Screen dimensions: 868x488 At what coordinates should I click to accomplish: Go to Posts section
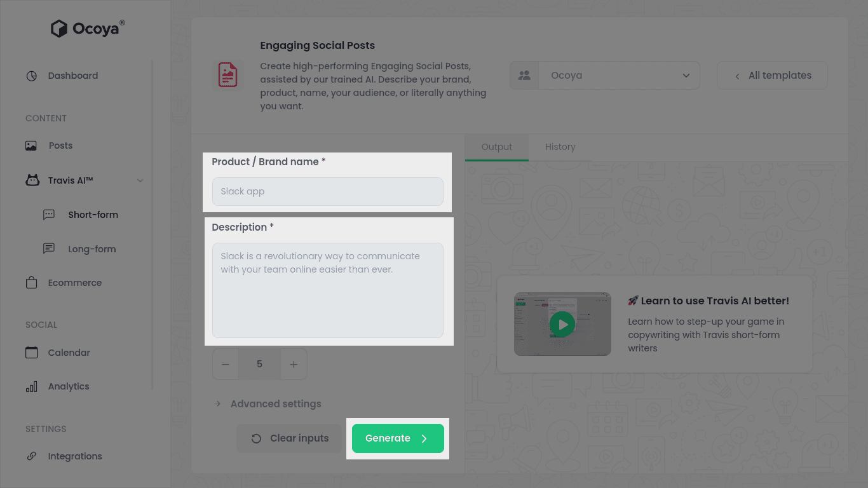(60, 146)
